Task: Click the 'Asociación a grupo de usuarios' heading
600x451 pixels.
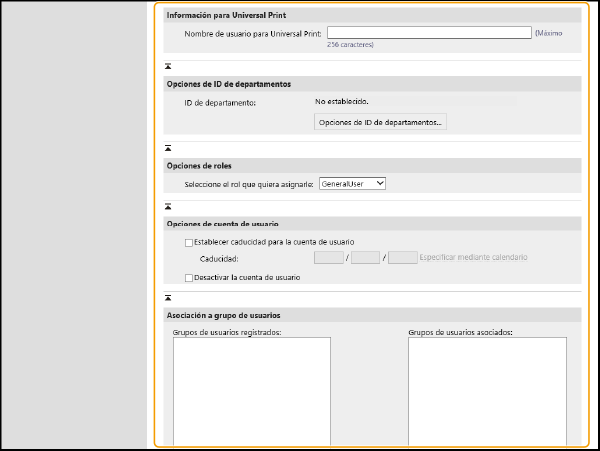Action: (x=223, y=315)
